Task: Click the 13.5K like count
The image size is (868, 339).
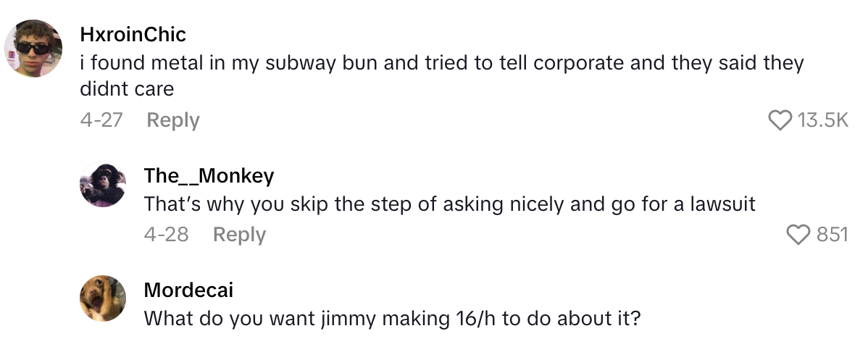Action: [822, 120]
